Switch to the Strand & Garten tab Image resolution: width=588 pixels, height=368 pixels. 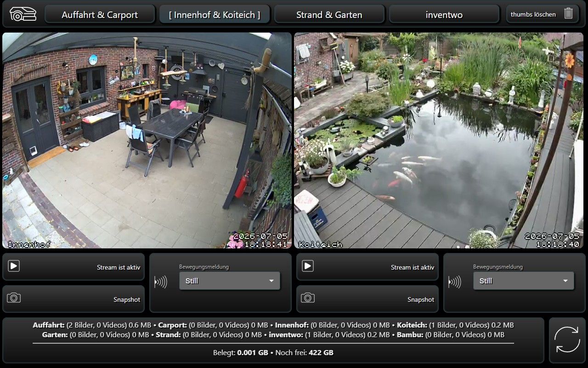pos(329,14)
